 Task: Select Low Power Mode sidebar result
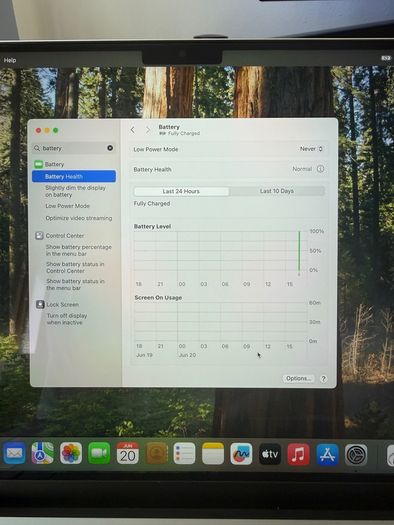pyautogui.click(x=67, y=206)
